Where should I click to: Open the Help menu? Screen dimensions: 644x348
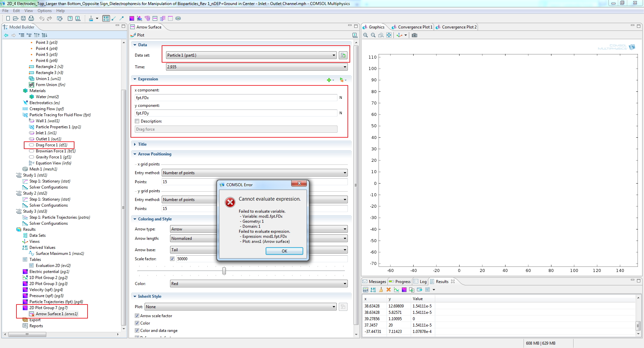click(60, 11)
